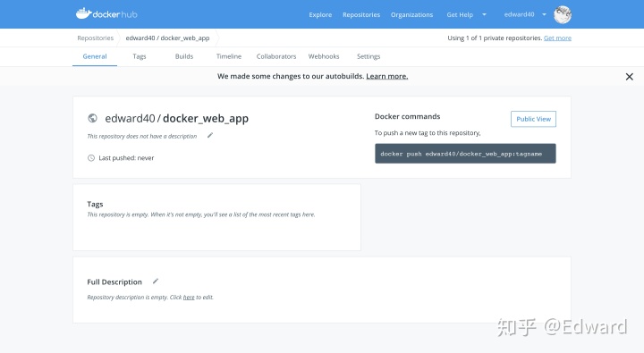Click 'To push a new tag to this repository' text
The image size is (644, 353).
428,133
